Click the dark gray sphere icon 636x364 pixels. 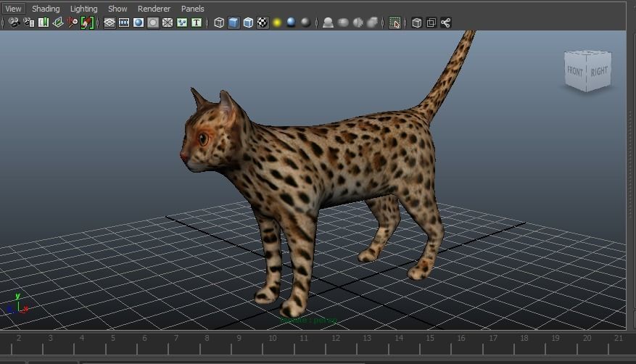coord(306,22)
